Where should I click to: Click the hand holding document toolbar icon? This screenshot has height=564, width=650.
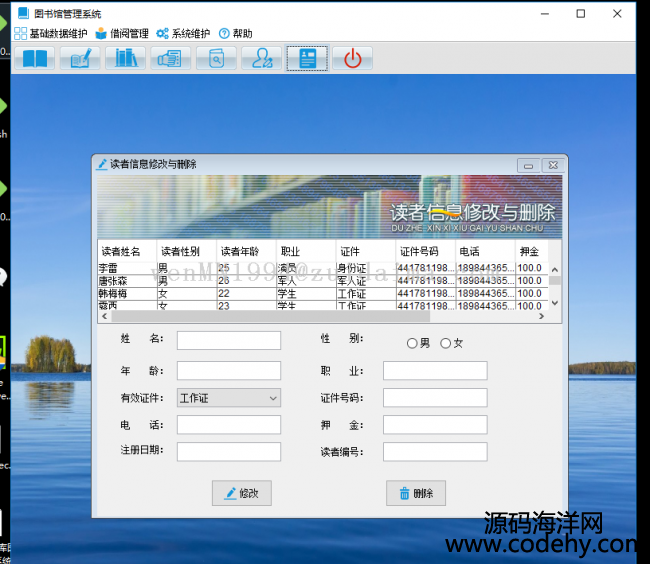coord(171,58)
